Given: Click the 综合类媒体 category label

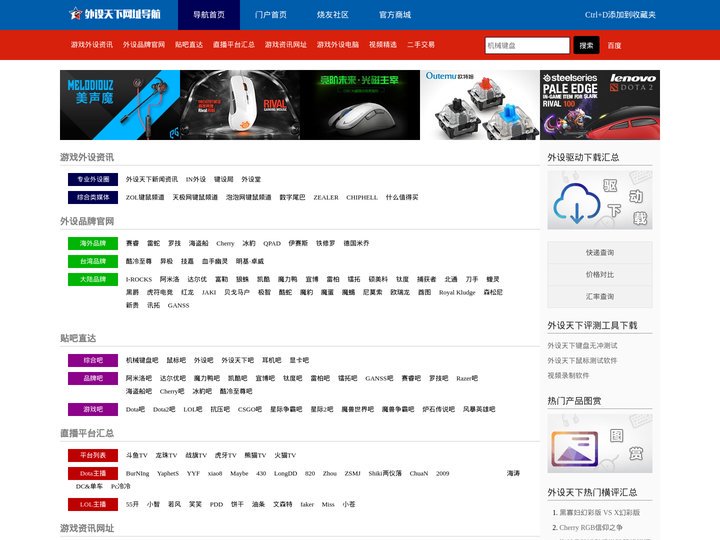Looking at the screenshot, I should point(93,197).
